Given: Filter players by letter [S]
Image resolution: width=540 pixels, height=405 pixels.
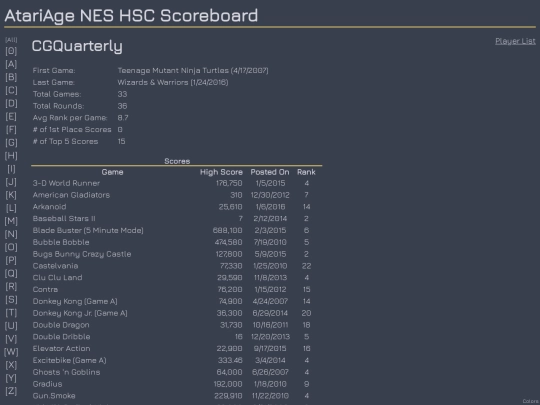Looking at the screenshot, I should point(11,300).
